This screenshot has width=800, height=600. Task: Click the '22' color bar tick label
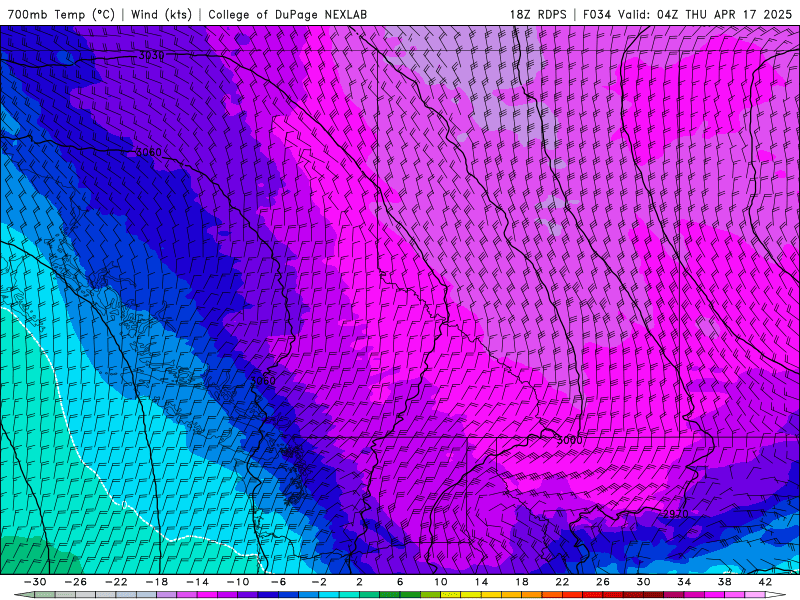[562, 582]
